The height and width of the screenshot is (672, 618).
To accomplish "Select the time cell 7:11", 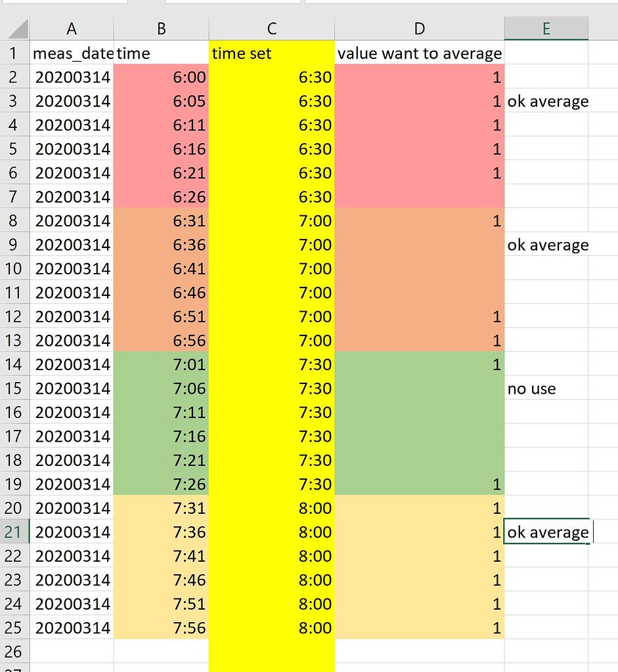I will 162,412.
